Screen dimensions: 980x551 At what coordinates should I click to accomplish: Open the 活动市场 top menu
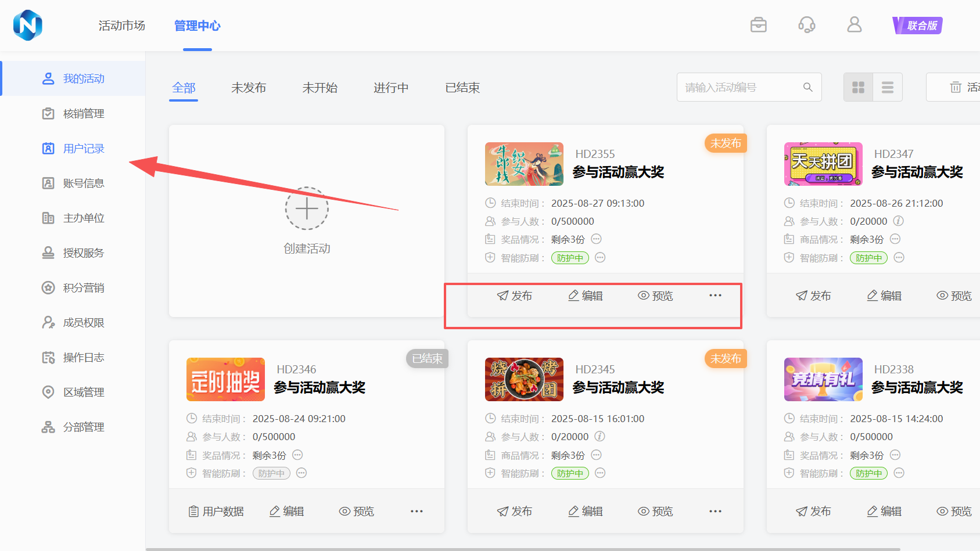[121, 26]
